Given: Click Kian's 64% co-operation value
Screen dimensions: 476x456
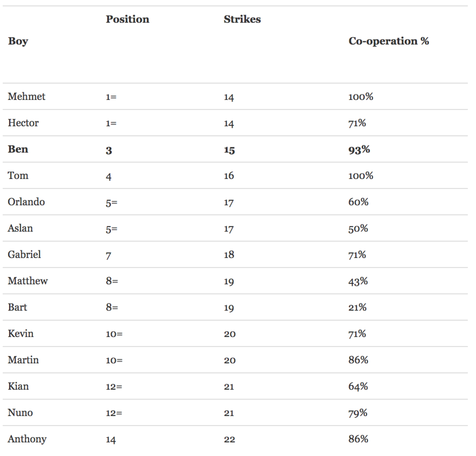Looking at the screenshot, I should pyautogui.click(x=358, y=387).
